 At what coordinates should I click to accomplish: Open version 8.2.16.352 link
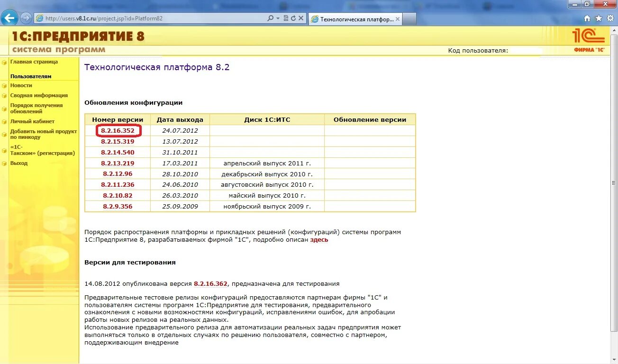pyautogui.click(x=118, y=130)
